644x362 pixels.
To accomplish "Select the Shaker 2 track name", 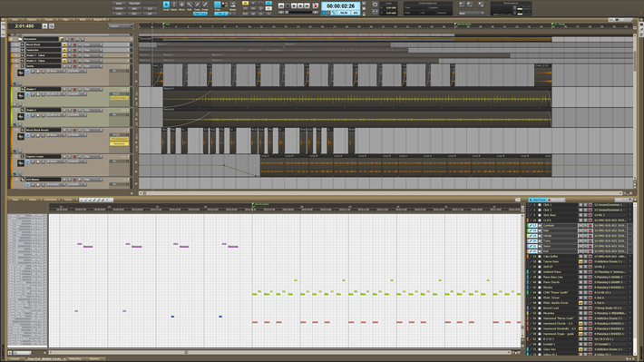I will coord(43,110).
